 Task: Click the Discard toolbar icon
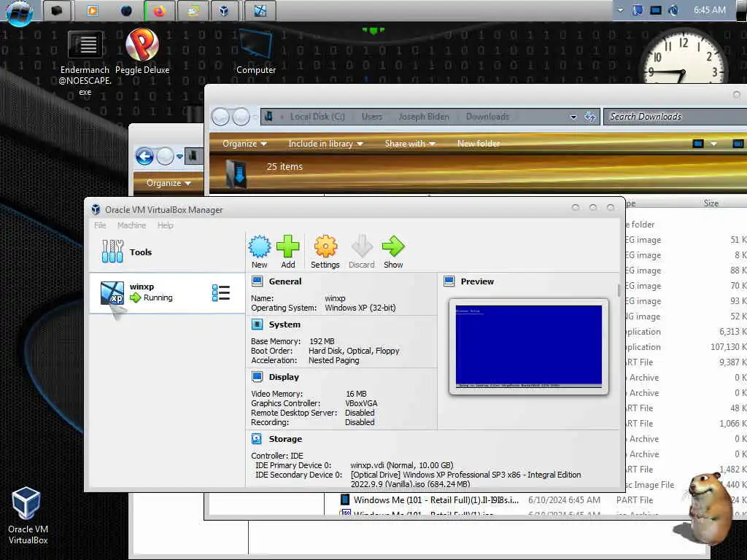click(362, 252)
